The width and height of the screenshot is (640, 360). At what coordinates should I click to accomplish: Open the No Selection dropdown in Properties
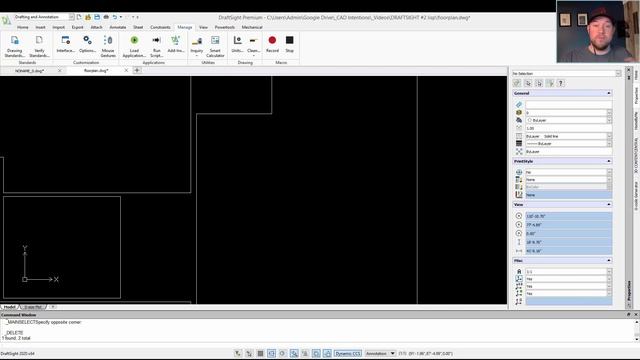618,73
